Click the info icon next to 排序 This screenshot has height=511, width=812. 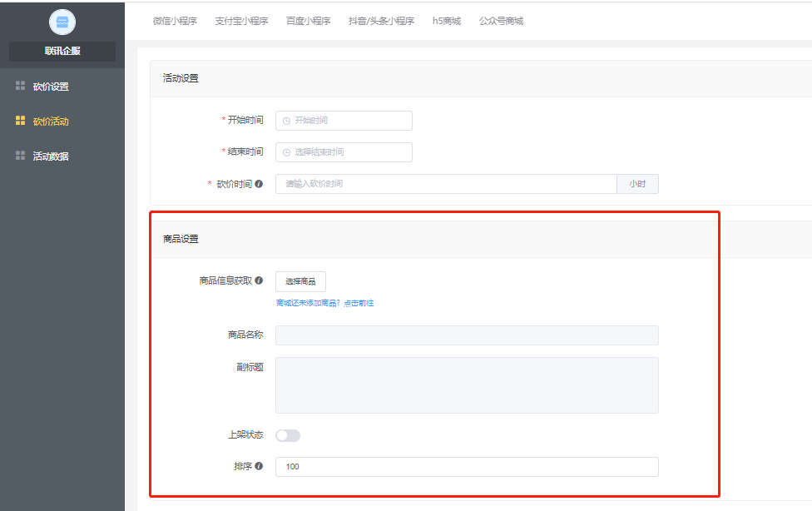pyautogui.click(x=259, y=466)
